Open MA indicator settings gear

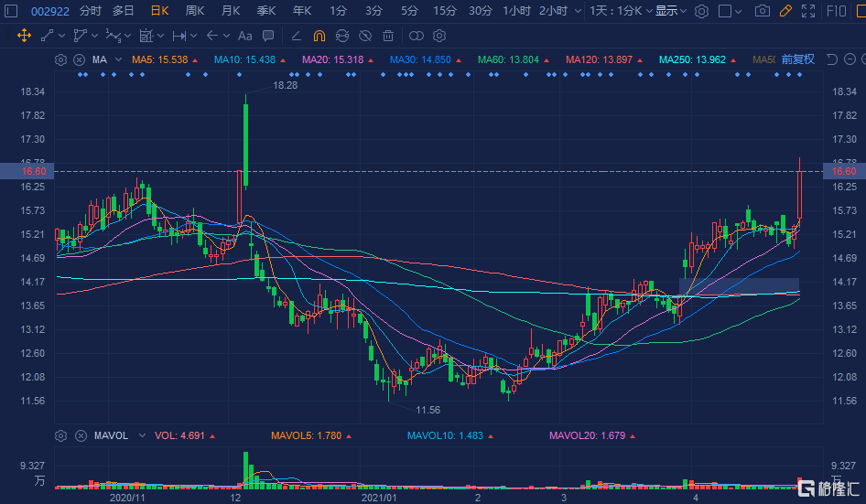60,59
